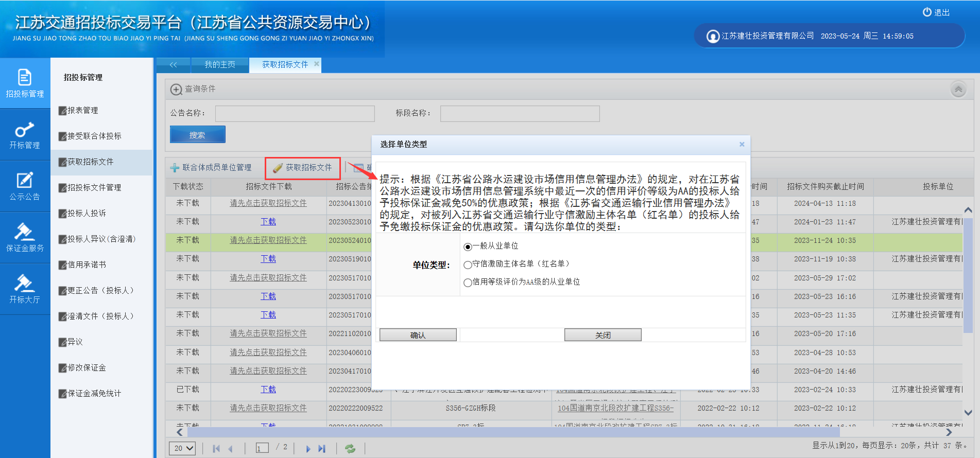Click the vertical scrollbar thumb
The width and height of the screenshot is (980, 458).
(x=968, y=275)
